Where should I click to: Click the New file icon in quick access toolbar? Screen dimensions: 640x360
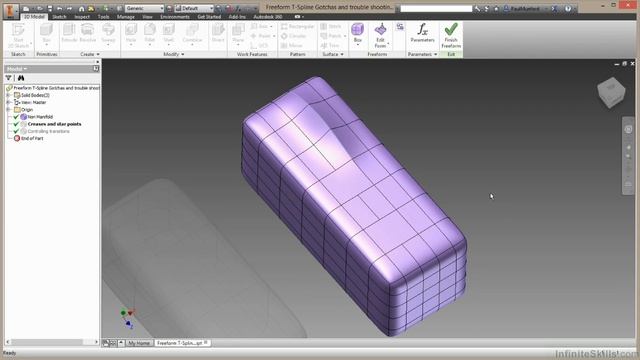tap(26, 9)
